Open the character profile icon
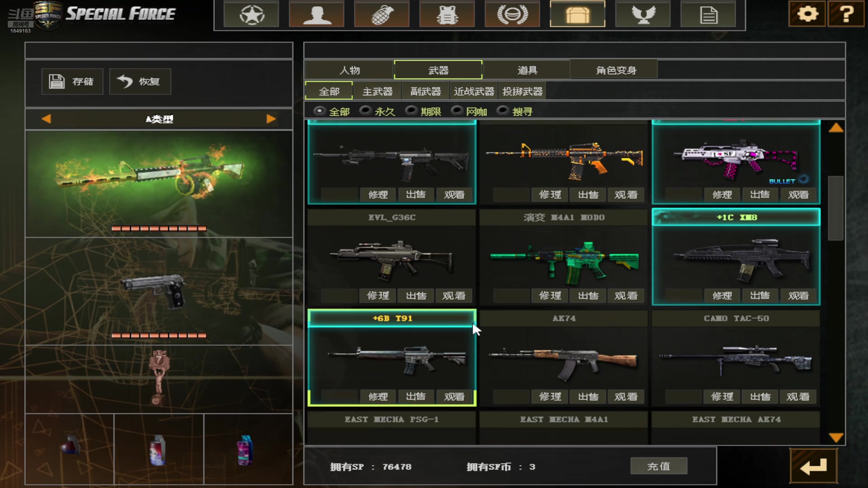 pos(316,14)
